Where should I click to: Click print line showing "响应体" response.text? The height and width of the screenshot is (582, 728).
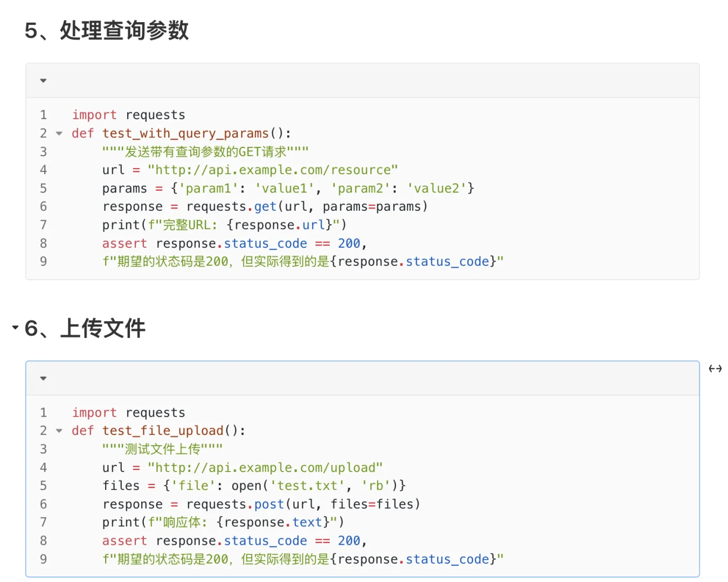[x=222, y=522]
